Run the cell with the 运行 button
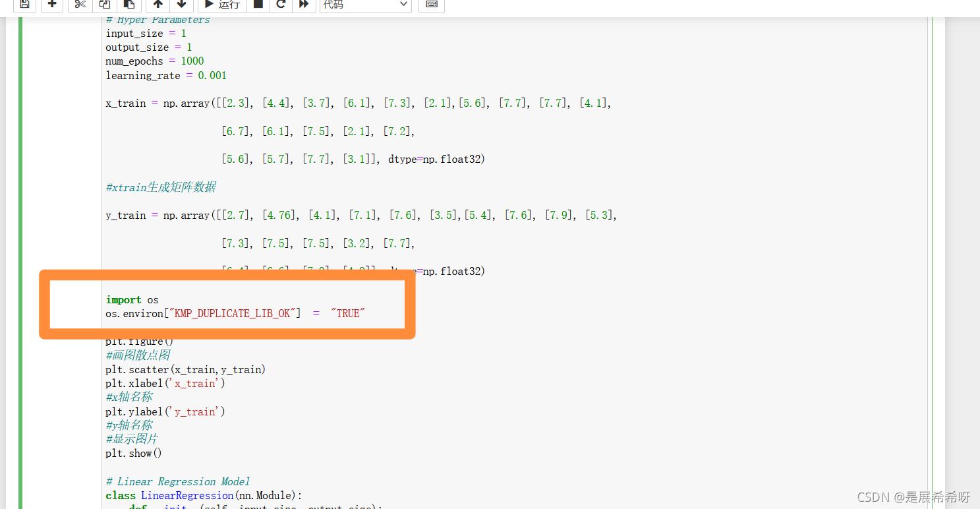The width and height of the screenshot is (980, 509). (x=223, y=5)
